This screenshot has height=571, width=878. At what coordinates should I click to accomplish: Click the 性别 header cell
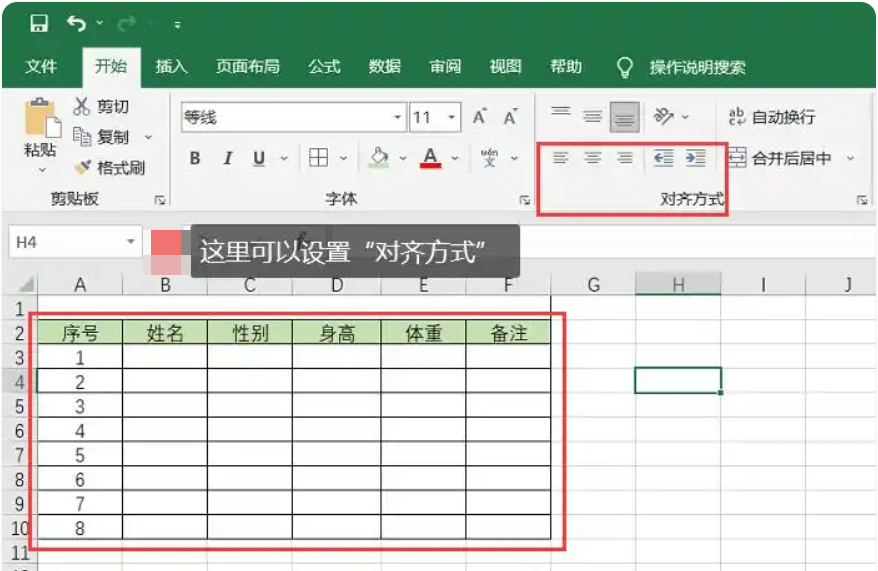[x=250, y=333]
